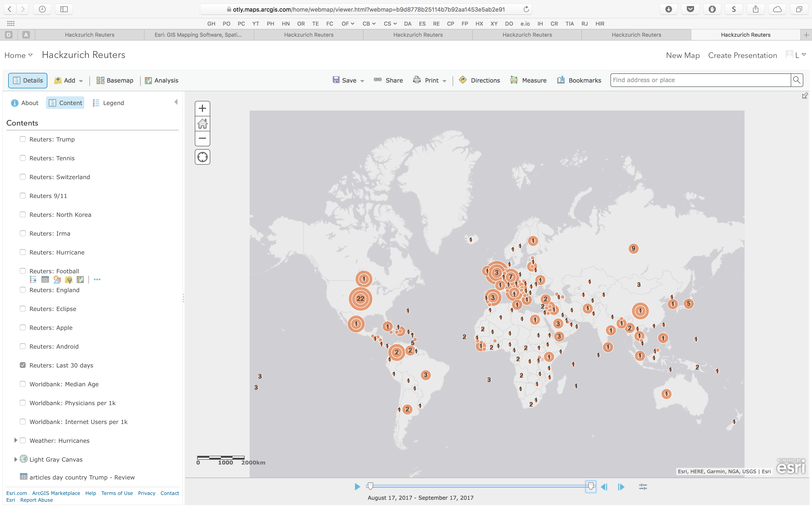812x507 pixels.
Task: Click the zoom in plus button
Action: [202, 108]
